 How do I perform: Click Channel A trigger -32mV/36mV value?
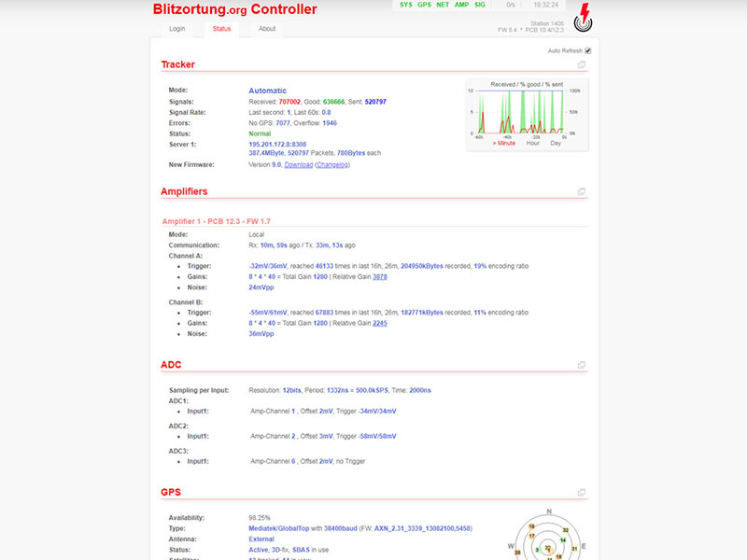(x=268, y=266)
